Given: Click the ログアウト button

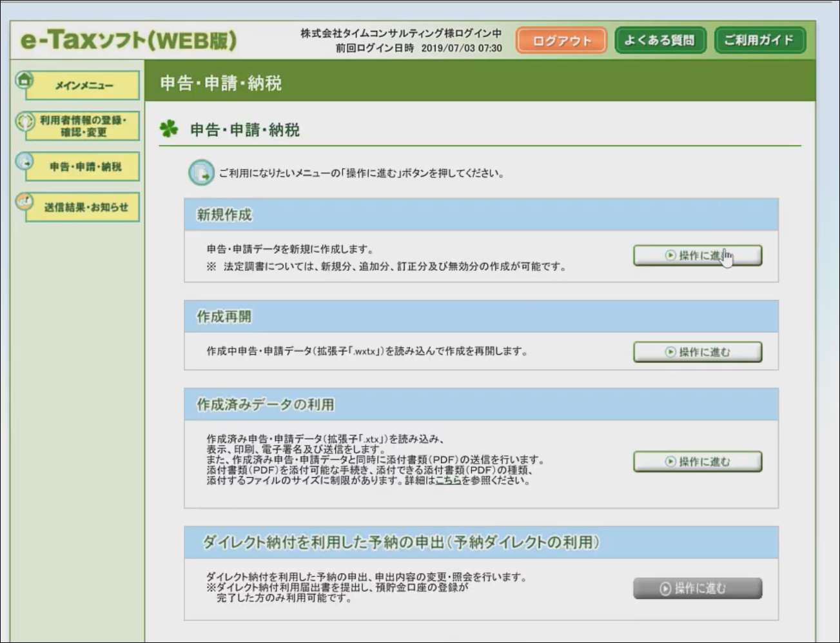Looking at the screenshot, I should point(561,41).
